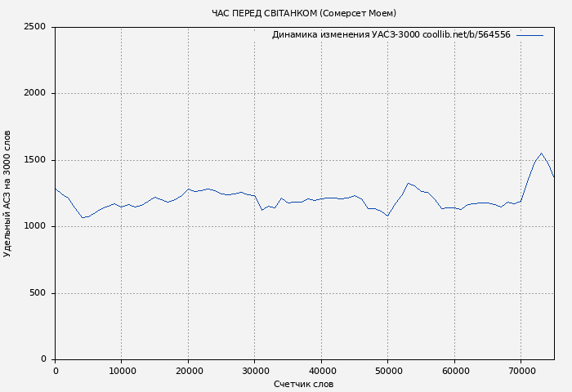572x392 pixels.
Task: Click the 40000 x-axis tick label
Action: 321,371
